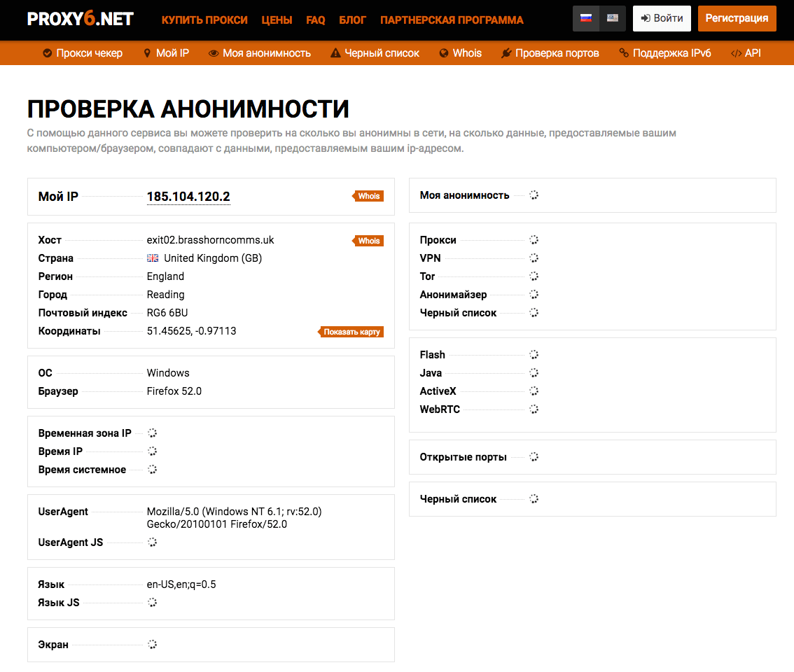Click the warning icon beside Черный список
Image resolution: width=794 pixels, height=672 pixels.
(335, 53)
